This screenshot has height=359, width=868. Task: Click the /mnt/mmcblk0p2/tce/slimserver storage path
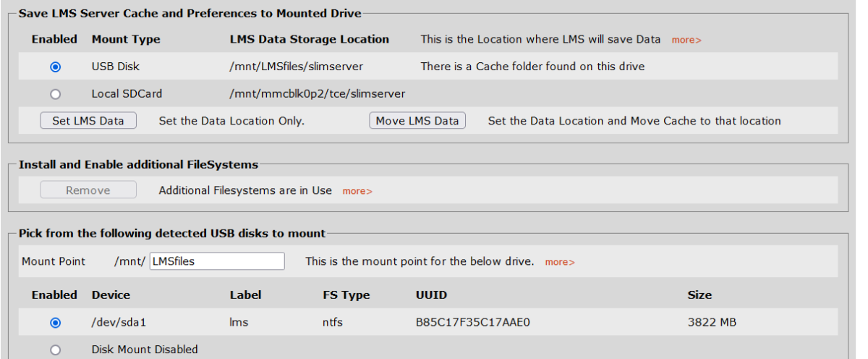tap(317, 94)
